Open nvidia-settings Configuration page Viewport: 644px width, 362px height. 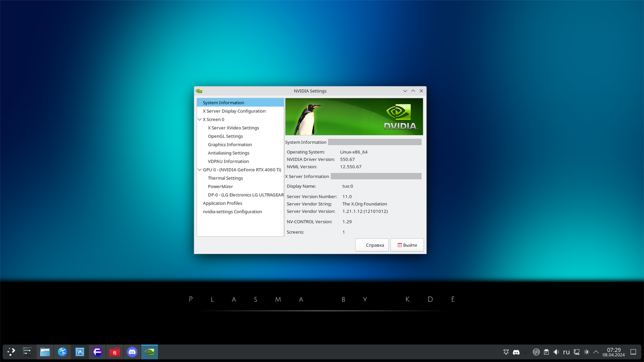[232, 212]
